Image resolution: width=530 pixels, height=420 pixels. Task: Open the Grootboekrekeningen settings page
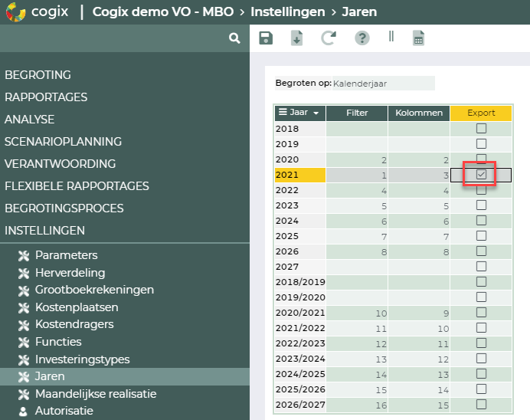[95, 290]
